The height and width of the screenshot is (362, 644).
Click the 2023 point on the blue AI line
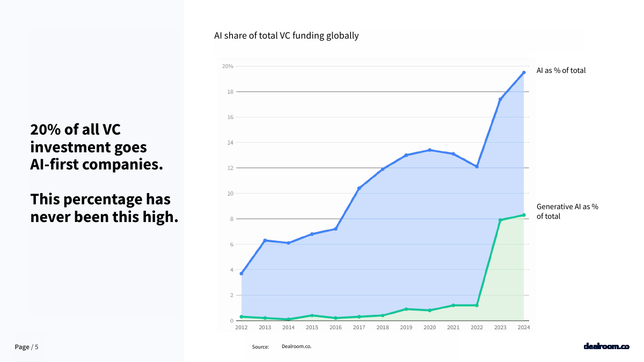500,99
